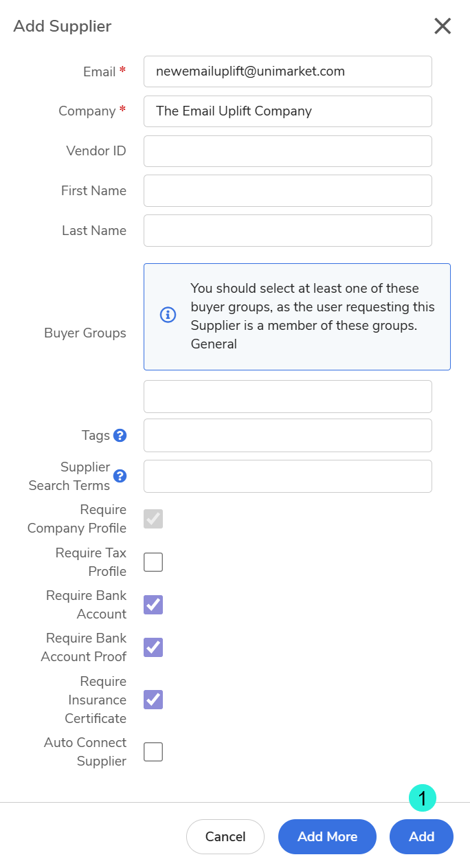This screenshot has height=868, width=470.
Task: Close the Add Supplier dialog
Action: 443,26
